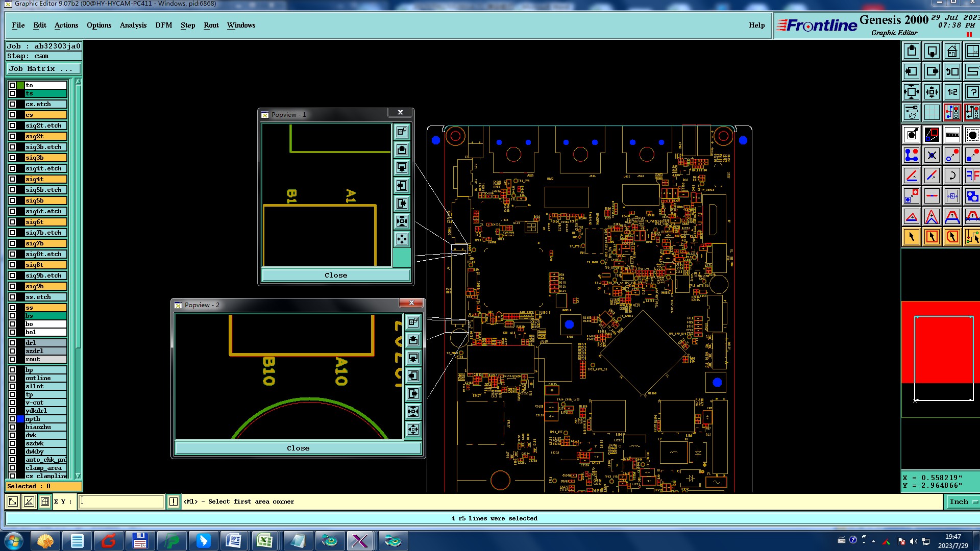
Task: Click the wrench and palette options icon
Action: coord(911,112)
